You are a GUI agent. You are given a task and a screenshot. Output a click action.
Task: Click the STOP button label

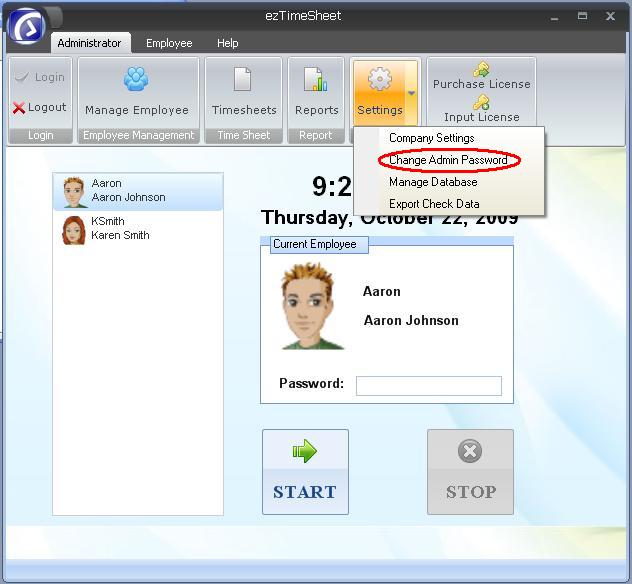(471, 492)
